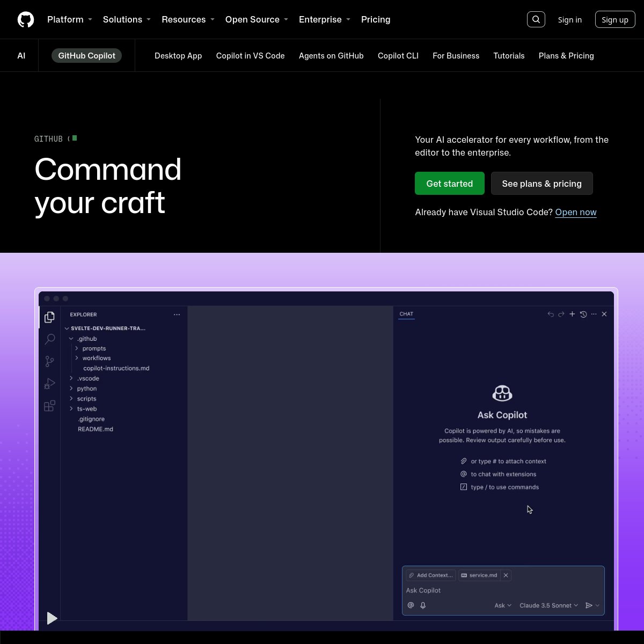The height and width of the screenshot is (644, 644).
Task: Open the Source Control branch icon
Action: pyautogui.click(x=49, y=362)
